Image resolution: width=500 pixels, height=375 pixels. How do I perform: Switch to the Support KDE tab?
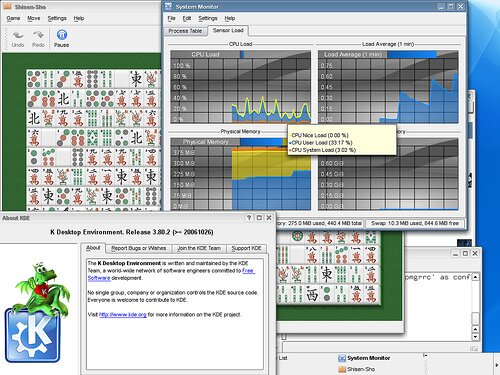click(x=246, y=248)
